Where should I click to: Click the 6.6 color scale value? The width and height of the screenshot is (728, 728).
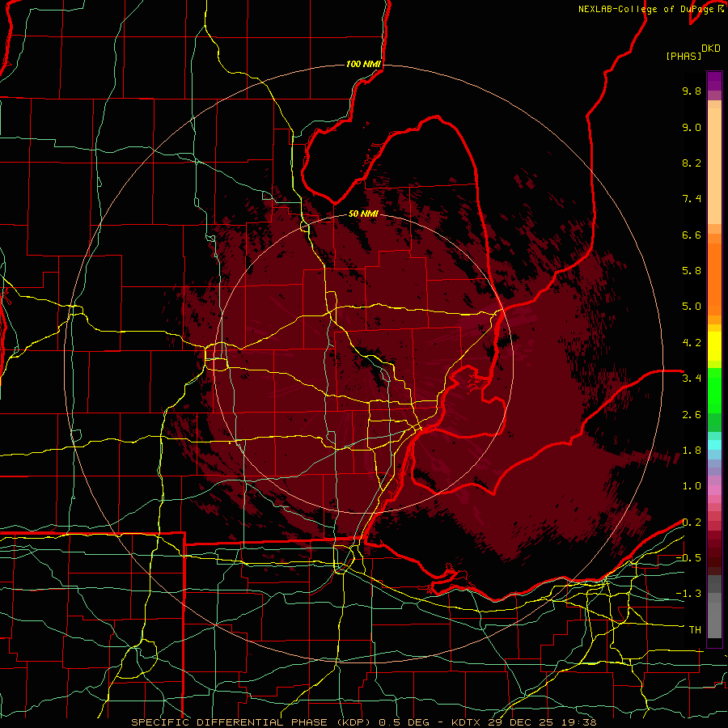692,235
